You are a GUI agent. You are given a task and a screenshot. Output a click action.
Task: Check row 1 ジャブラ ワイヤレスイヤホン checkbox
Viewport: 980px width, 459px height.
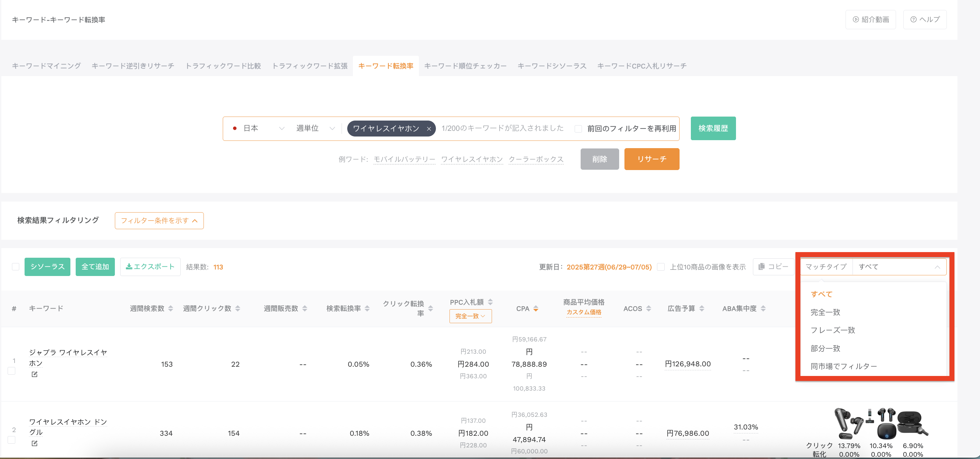(x=11, y=371)
